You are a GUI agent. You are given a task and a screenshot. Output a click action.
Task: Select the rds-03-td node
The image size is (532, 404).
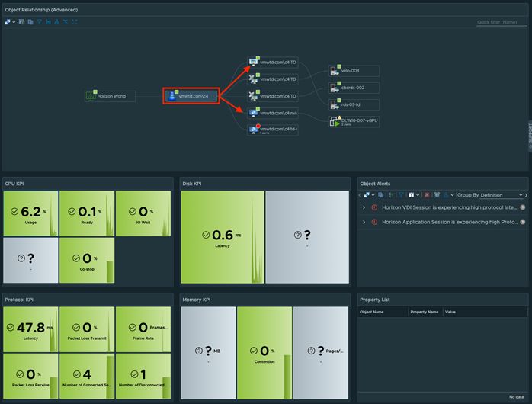tap(354, 104)
